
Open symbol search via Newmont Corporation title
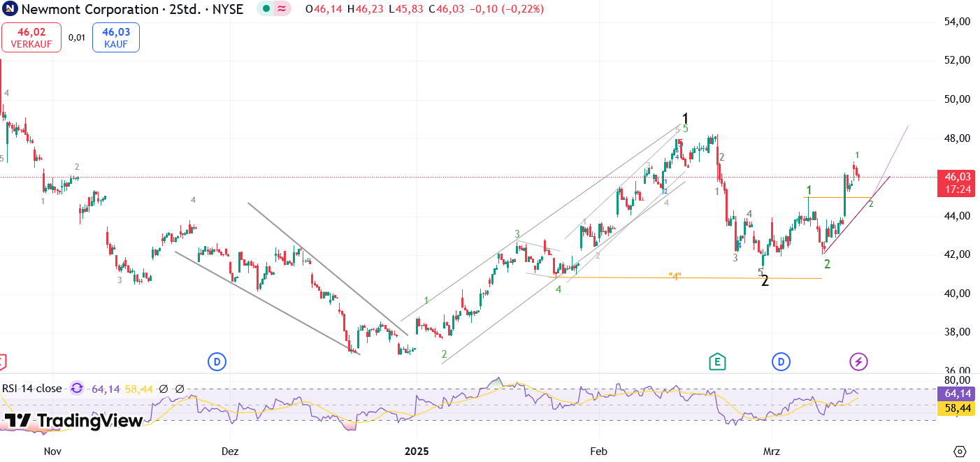[90, 9]
